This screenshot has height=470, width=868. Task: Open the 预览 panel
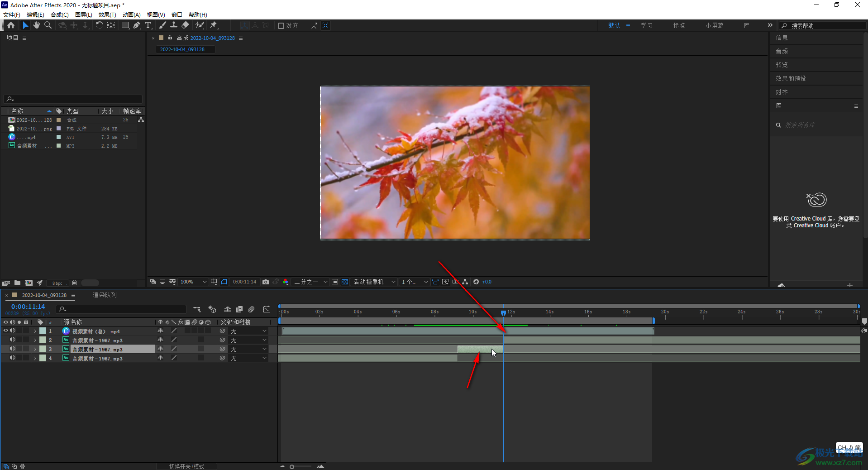(782, 65)
